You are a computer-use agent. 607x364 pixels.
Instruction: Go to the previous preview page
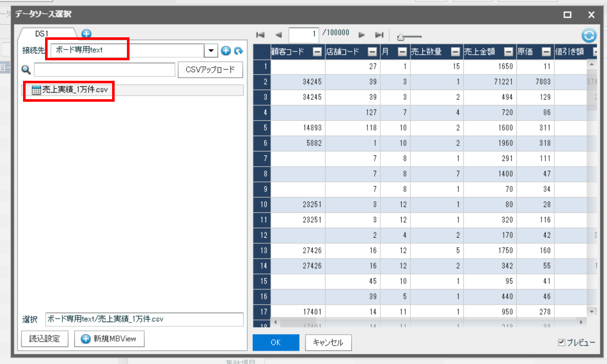tap(278, 35)
